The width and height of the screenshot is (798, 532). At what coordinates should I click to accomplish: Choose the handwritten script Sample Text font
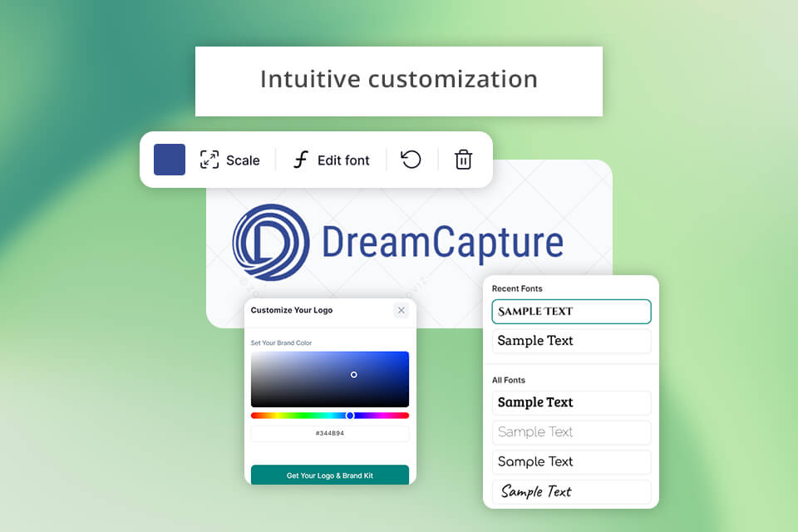point(571,491)
